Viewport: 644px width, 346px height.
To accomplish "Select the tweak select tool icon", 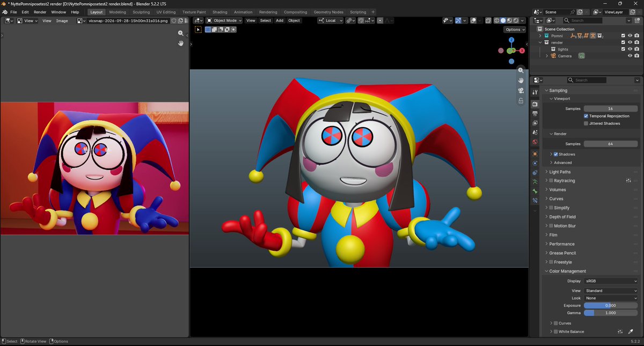I will [199, 30].
